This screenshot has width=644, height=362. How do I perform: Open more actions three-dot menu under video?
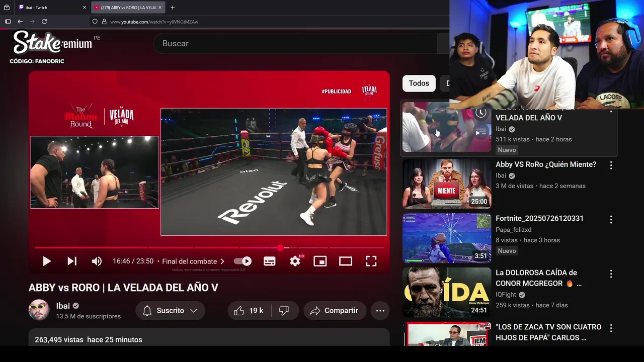coord(380,311)
